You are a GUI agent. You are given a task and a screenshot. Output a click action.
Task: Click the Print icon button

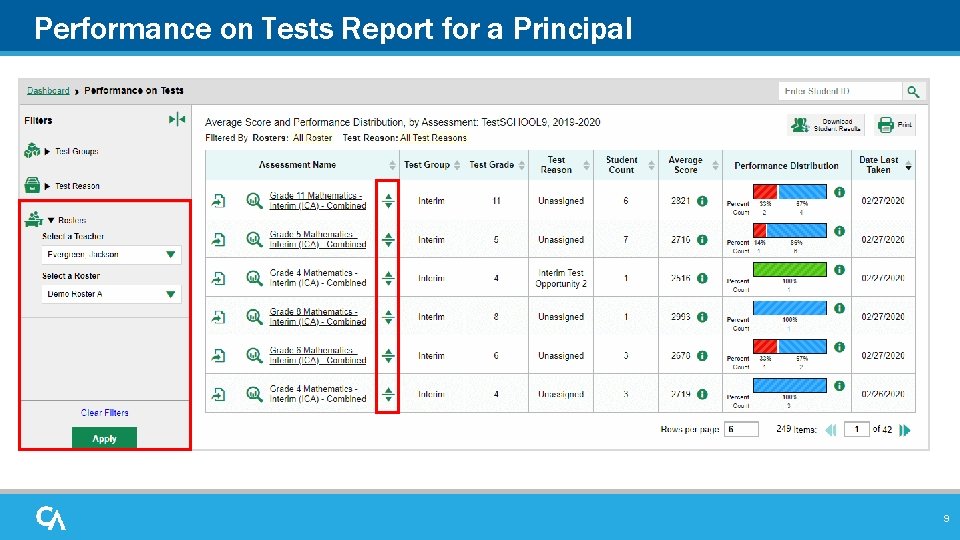895,125
